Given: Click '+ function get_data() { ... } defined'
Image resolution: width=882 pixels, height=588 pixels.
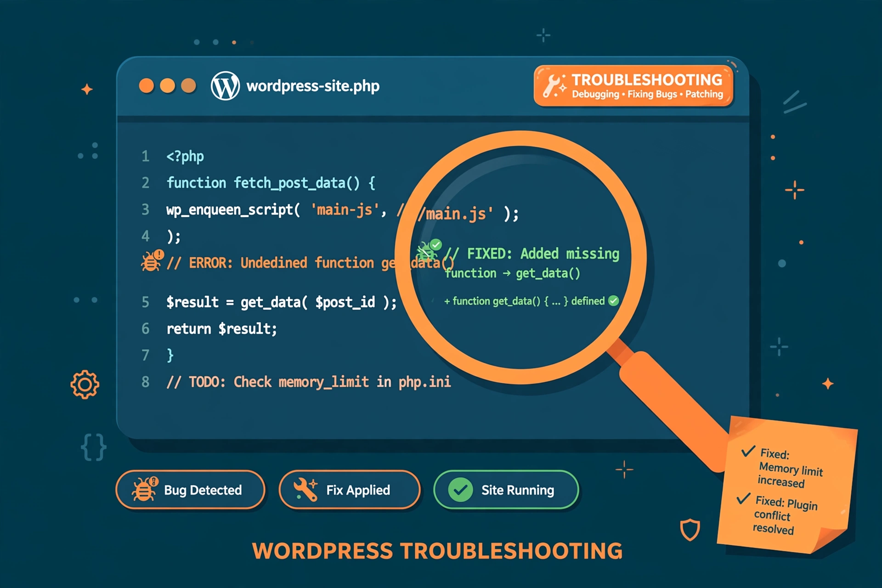Looking at the screenshot, I should (524, 301).
